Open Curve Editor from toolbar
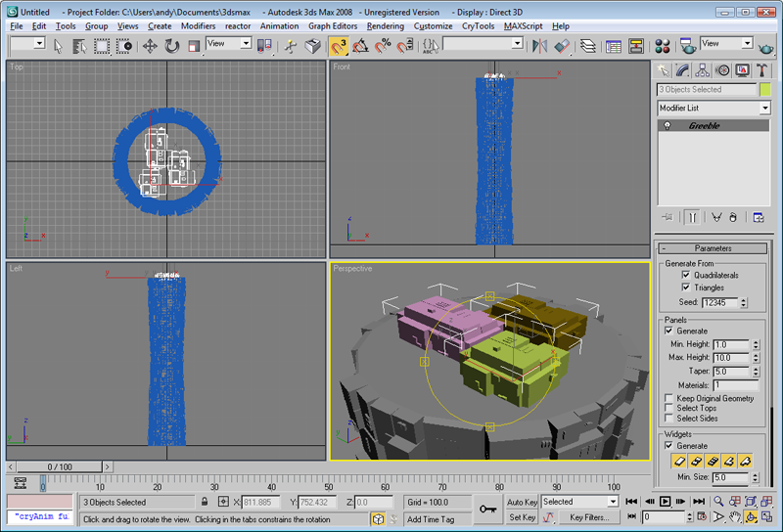The image size is (783, 532). (614, 46)
